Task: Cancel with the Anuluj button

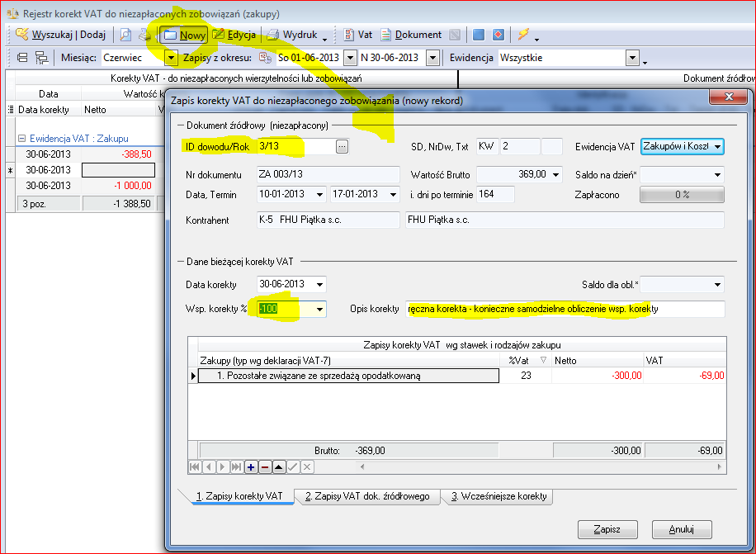Action: [x=682, y=529]
